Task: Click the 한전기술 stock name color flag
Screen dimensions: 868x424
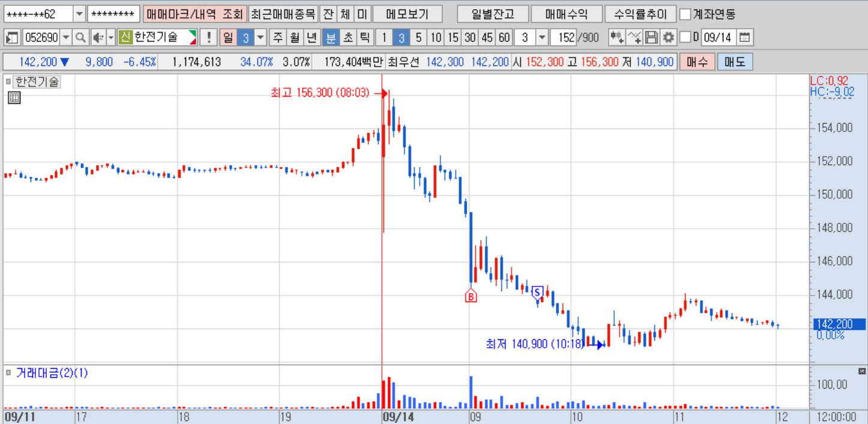Action: point(192,38)
